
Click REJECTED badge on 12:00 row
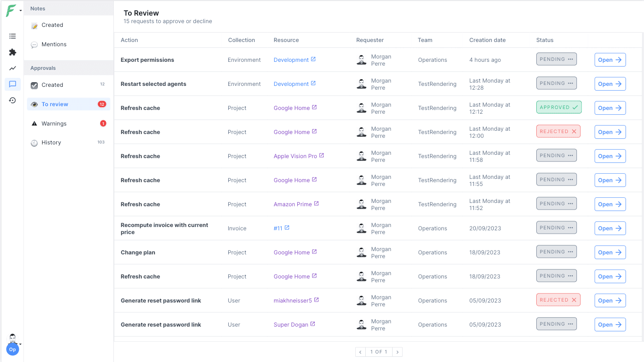[558, 132]
